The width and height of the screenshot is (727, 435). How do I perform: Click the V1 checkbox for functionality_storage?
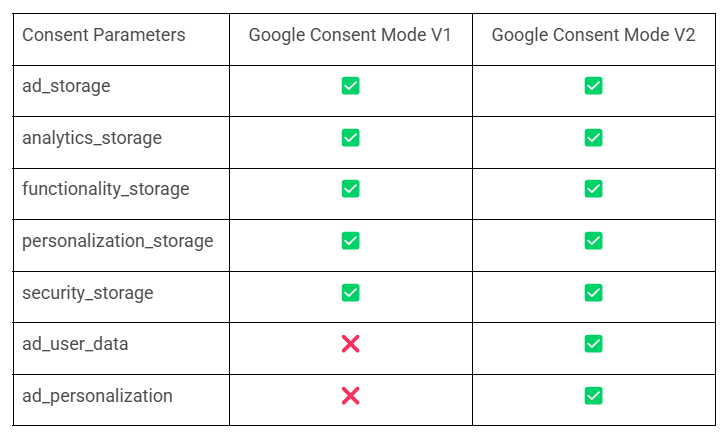pos(350,189)
